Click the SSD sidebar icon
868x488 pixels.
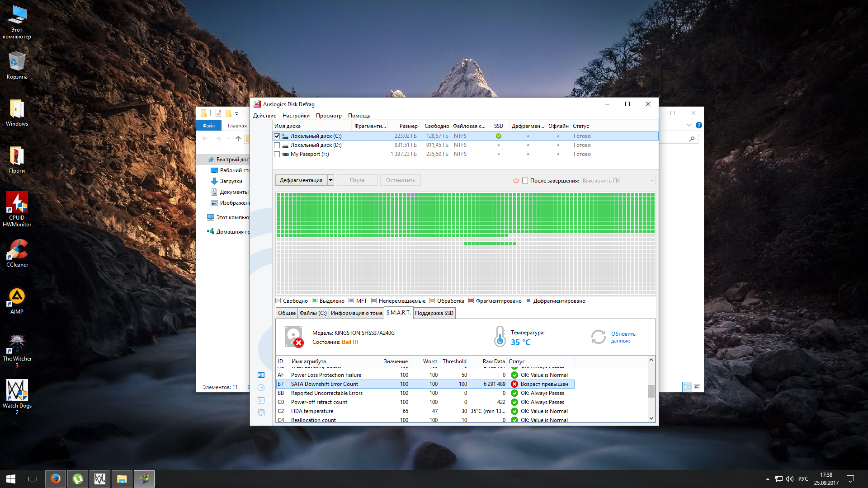(261, 413)
